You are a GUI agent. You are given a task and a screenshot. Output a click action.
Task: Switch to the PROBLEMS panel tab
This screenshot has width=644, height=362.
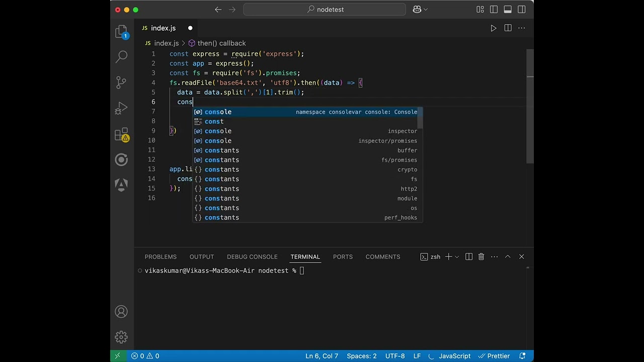tap(160, 256)
